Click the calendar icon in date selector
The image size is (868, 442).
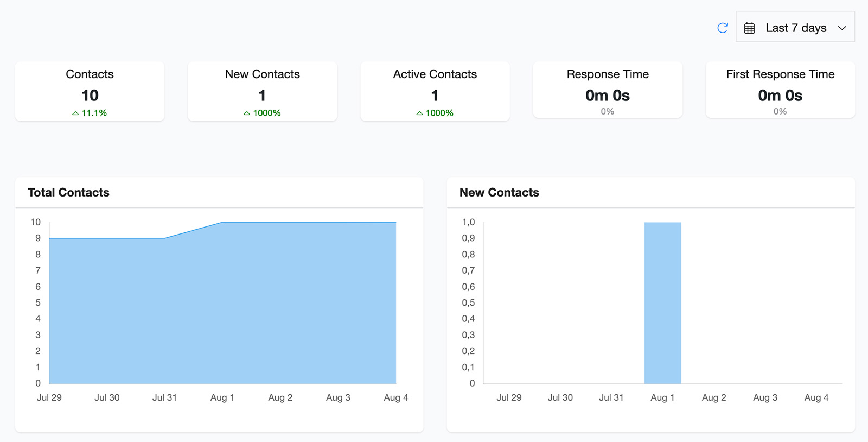click(749, 28)
